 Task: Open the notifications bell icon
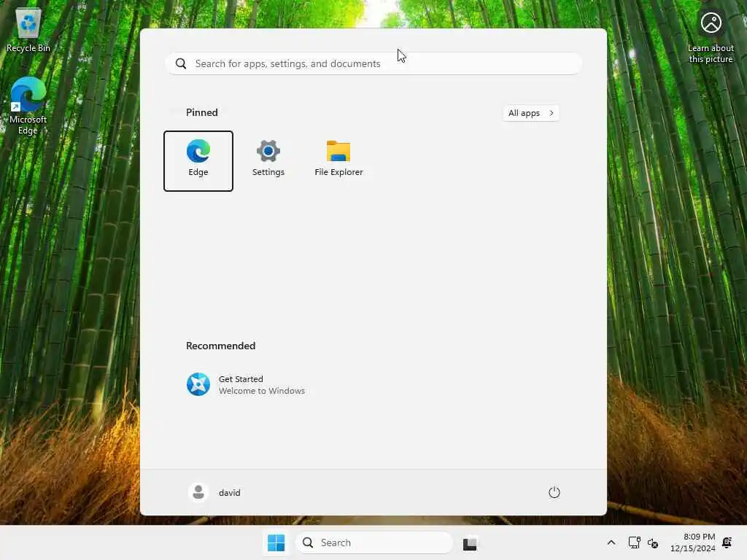click(x=727, y=542)
